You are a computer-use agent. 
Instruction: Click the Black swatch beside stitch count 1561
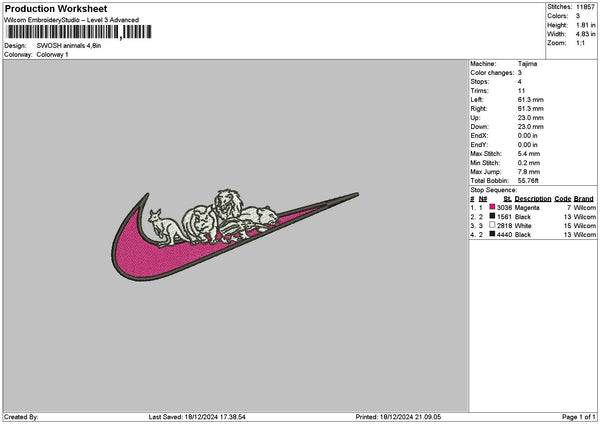[492, 216]
